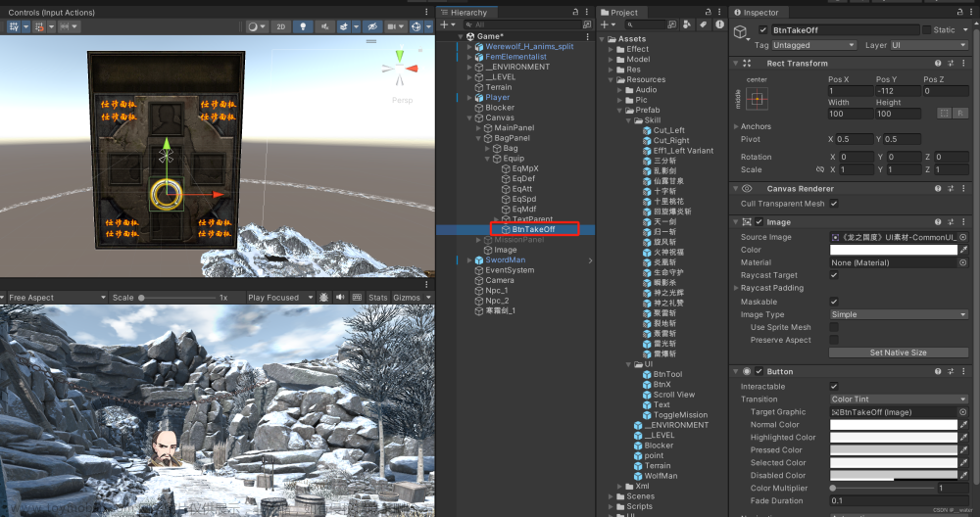
Task: Select EventSystem object
Action: point(510,270)
